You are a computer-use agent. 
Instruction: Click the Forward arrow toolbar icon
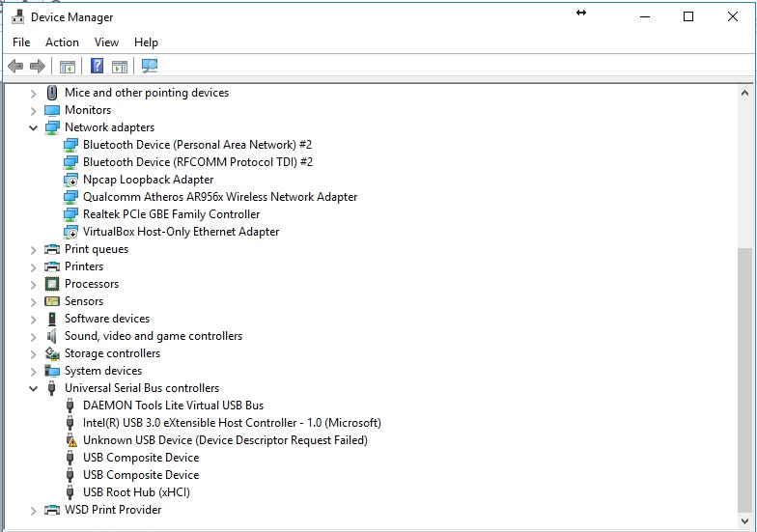click(37, 66)
